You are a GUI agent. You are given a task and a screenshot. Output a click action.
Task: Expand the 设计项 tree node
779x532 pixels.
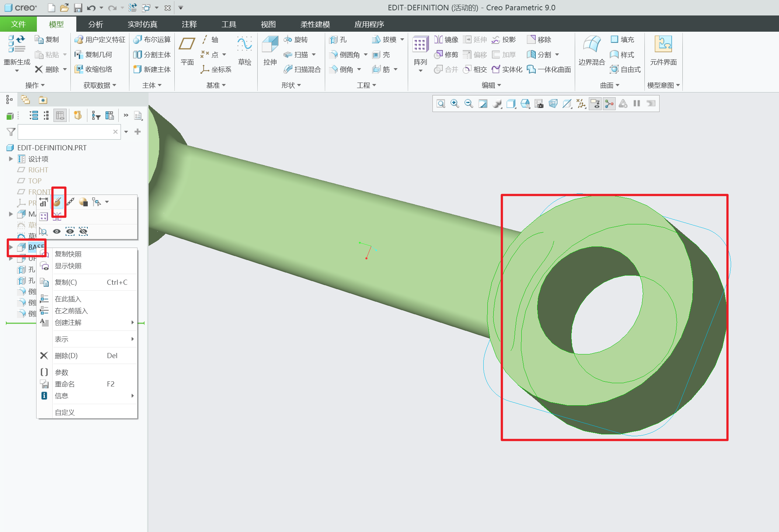(x=11, y=159)
